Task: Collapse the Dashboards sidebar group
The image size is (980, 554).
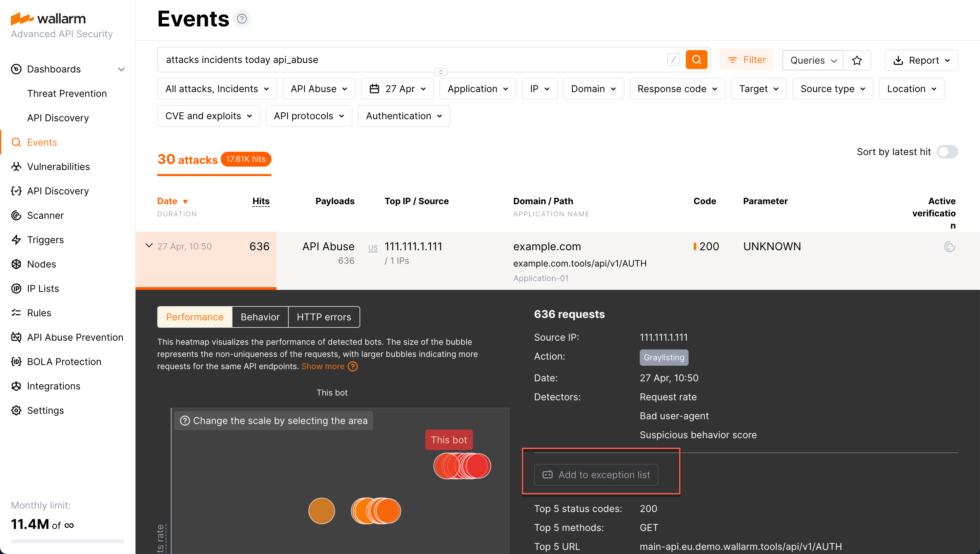Action: (x=121, y=69)
